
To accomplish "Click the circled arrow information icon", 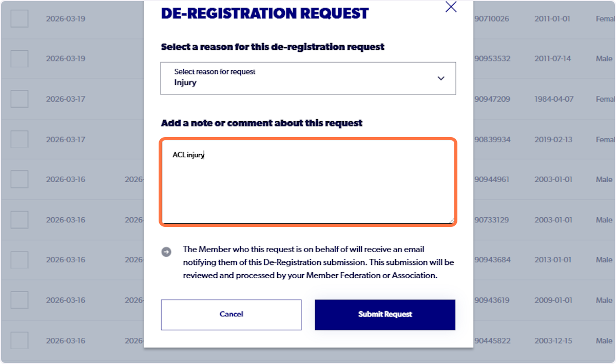I will coord(166,252).
